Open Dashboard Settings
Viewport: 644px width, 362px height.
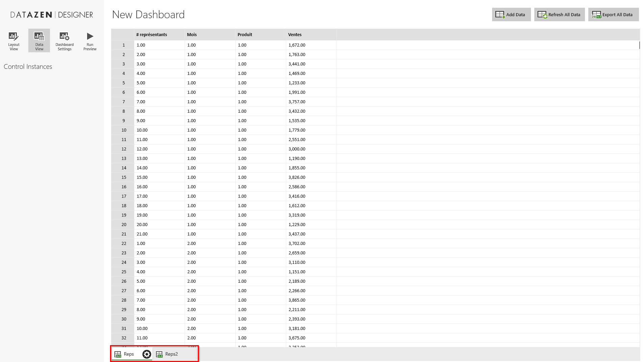pos(64,40)
